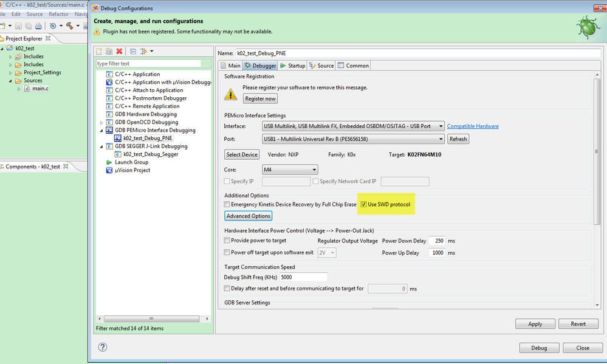This screenshot has height=364, width=607.
Task: Switch to the Debugger tab
Action: click(260, 66)
